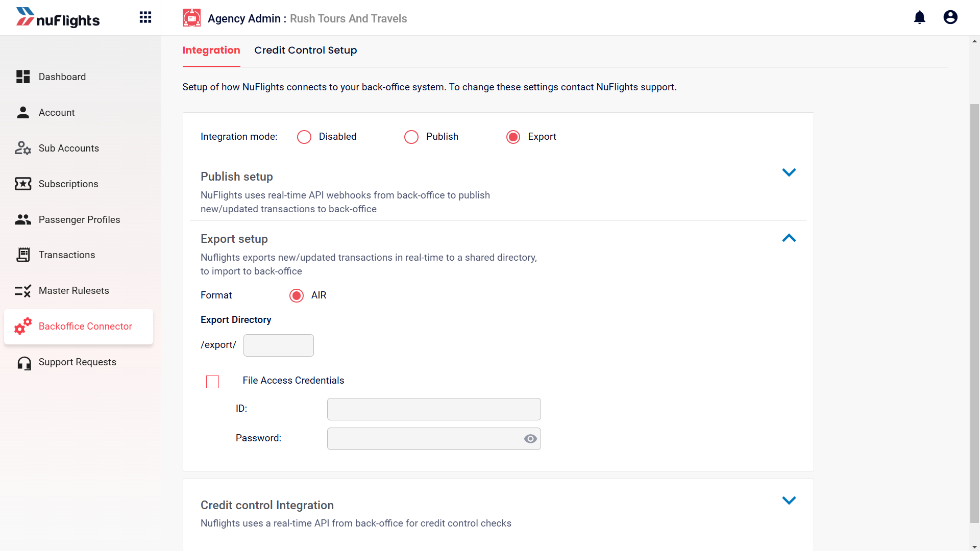This screenshot has width=980, height=551.
Task: Select the Publish integration mode radio
Action: (411, 137)
